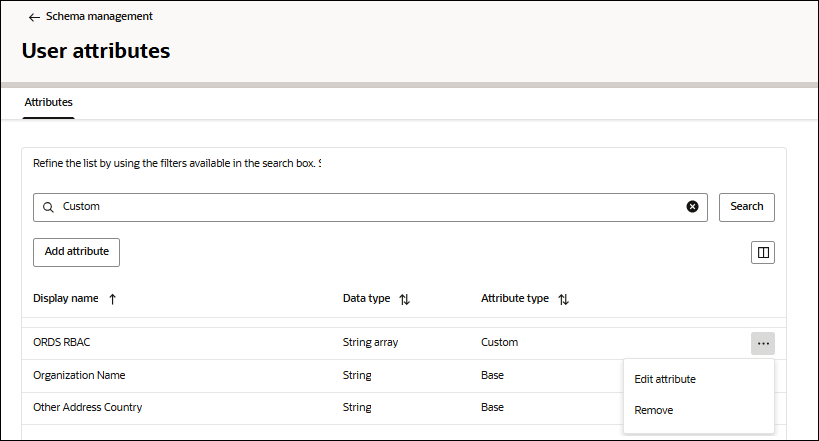Click the back arrow beside Schema management
The width and height of the screenshot is (819, 441).
[34, 17]
